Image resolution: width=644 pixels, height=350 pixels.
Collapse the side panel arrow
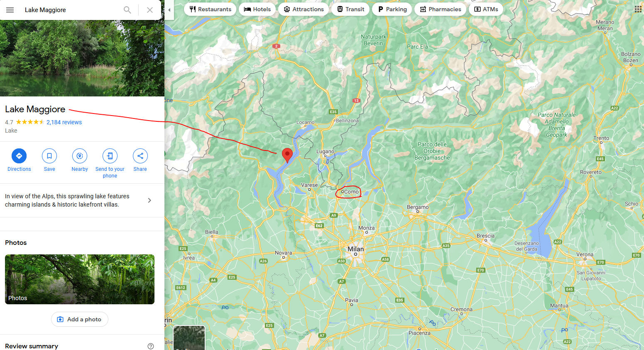point(169,10)
